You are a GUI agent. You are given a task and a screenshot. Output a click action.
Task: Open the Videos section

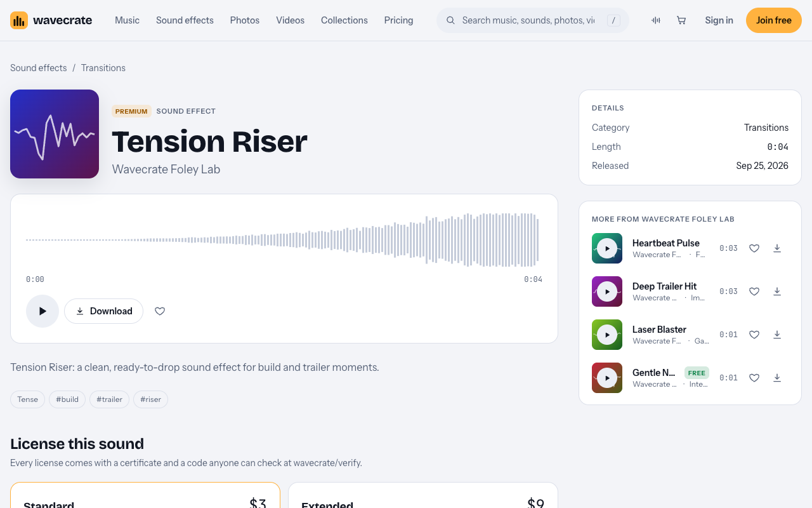point(290,20)
